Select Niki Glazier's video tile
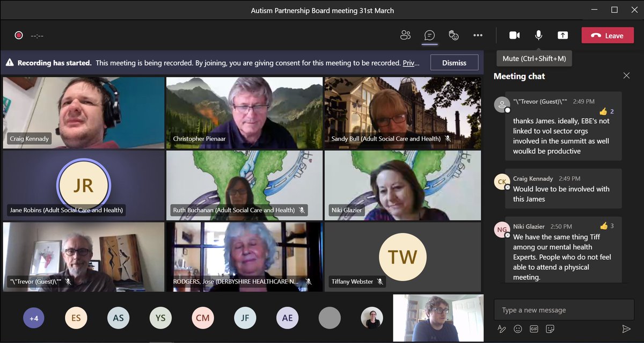Screen dimensions: 644x343 [402, 186]
